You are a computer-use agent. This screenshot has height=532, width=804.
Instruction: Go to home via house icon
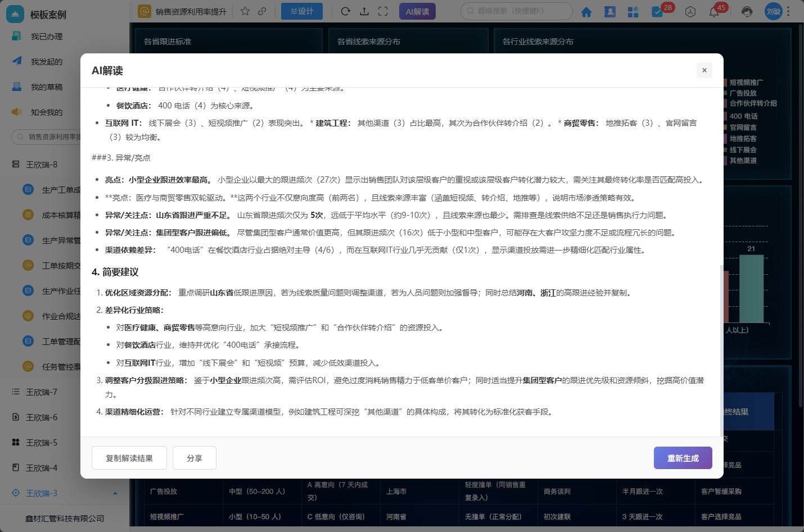[x=586, y=12]
